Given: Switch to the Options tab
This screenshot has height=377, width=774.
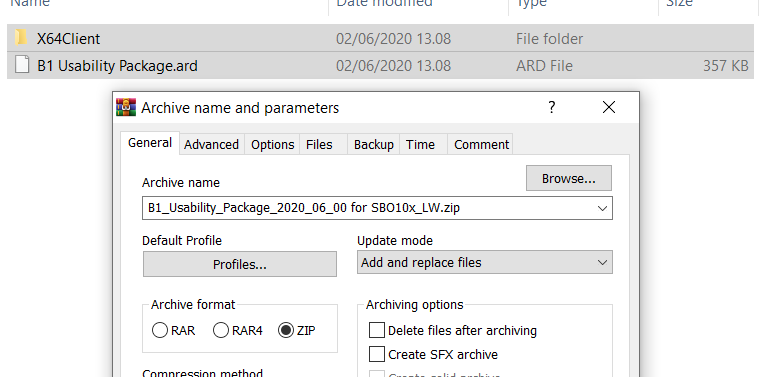Looking at the screenshot, I should pos(272,145).
